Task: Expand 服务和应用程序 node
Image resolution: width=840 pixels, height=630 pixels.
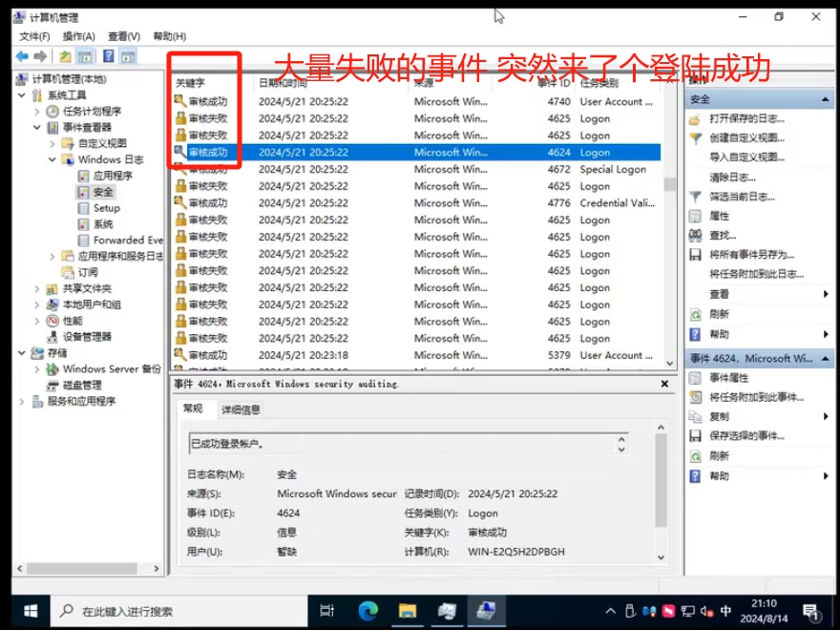Action: click(x=21, y=401)
